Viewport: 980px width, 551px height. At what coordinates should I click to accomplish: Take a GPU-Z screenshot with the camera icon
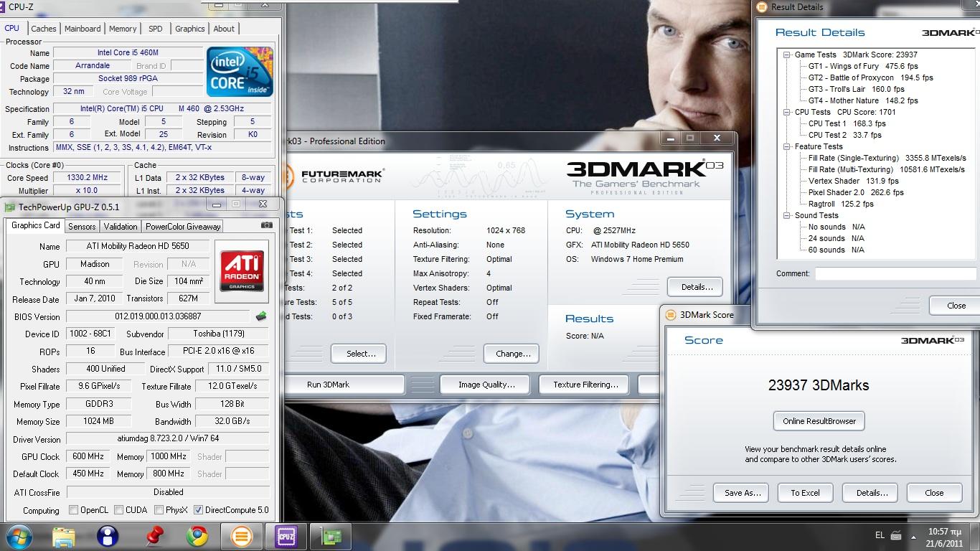(x=266, y=225)
